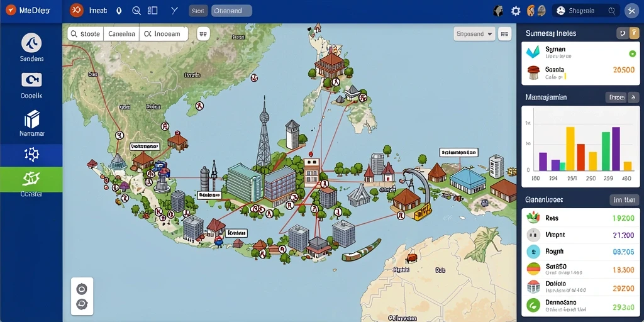Select the Cooelk sidebar icon
The image size is (644, 322).
[31, 80]
